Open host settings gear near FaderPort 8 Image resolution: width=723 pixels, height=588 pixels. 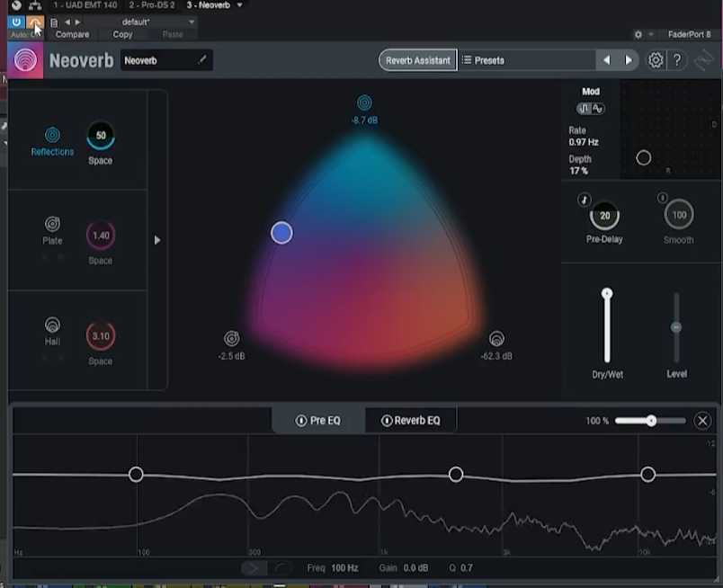tap(638, 34)
